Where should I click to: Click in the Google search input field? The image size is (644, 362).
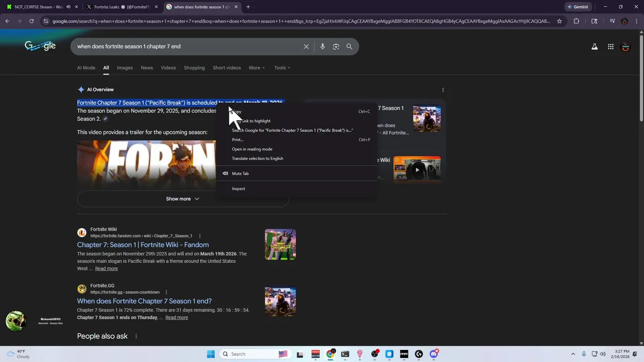pyautogui.click(x=186, y=46)
